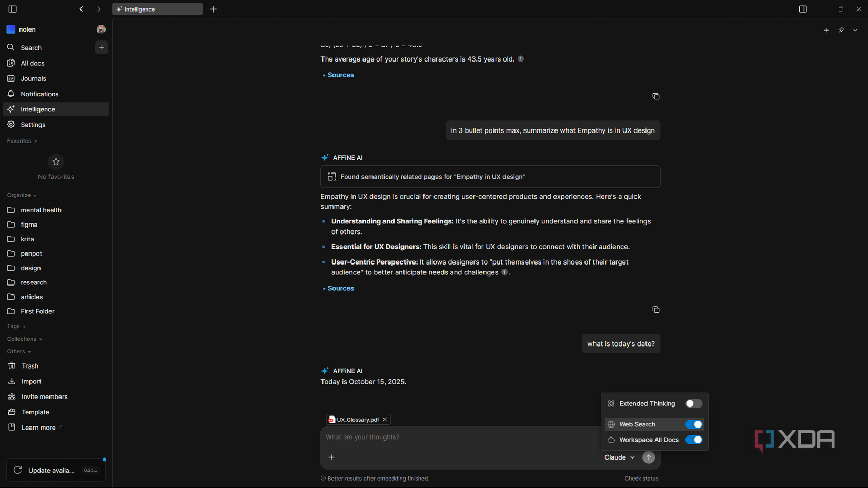Image resolution: width=868 pixels, height=488 pixels.
Task: Open the research folder
Action: coord(56,282)
